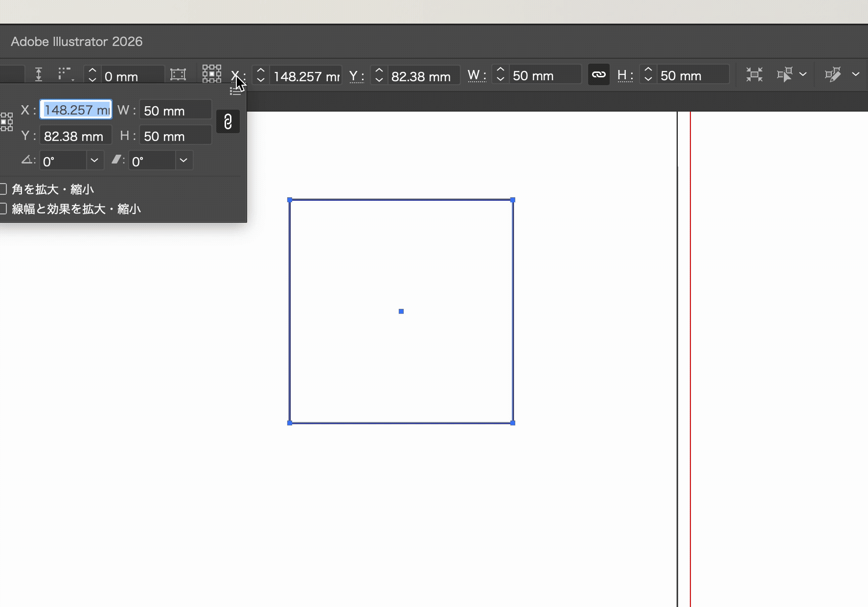The width and height of the screenshot is (868, 607).
Task: Open the rotate angle dropdown
Action: pos(94,161)
